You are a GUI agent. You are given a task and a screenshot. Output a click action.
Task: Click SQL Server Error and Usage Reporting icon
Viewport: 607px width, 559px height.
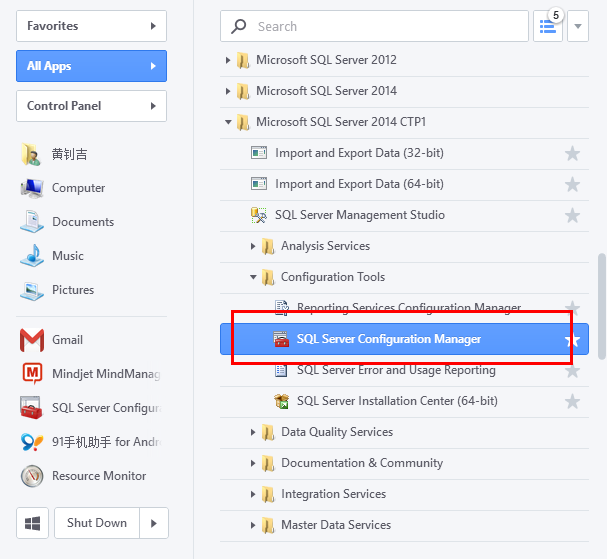tap(281, 370)
